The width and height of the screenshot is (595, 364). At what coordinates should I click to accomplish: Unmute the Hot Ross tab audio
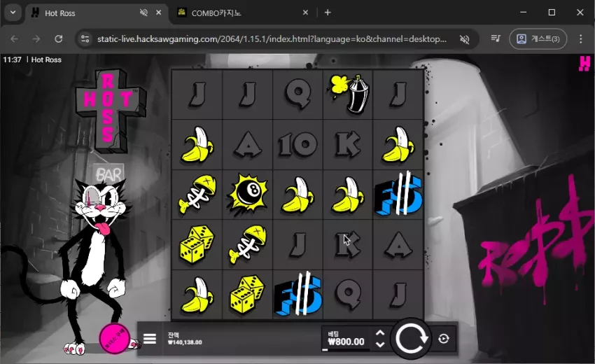click(143, 13)
